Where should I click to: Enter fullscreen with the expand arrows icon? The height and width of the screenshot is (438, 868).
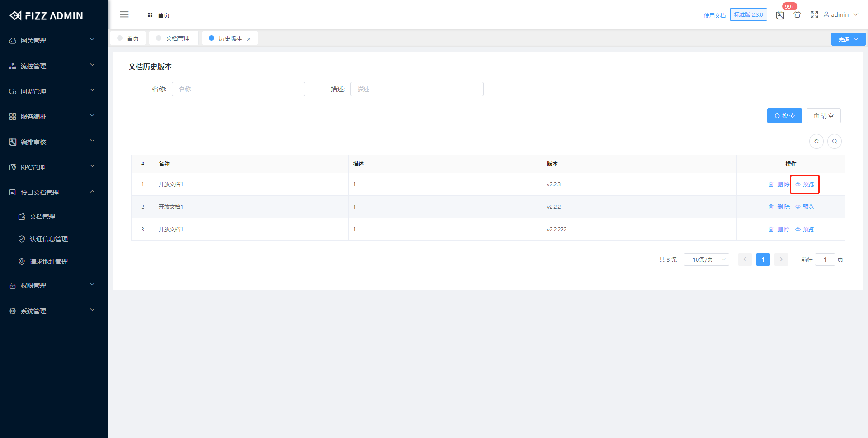(814, 14)
